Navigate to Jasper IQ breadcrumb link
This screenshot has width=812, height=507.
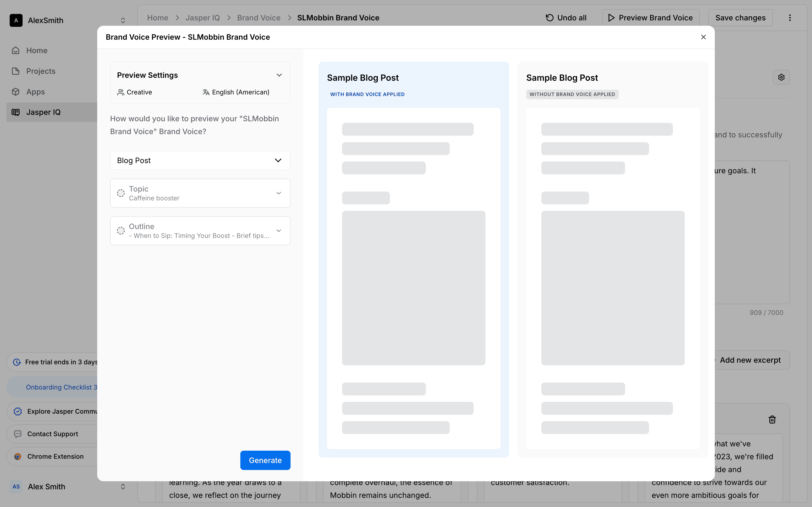(203, 18)
